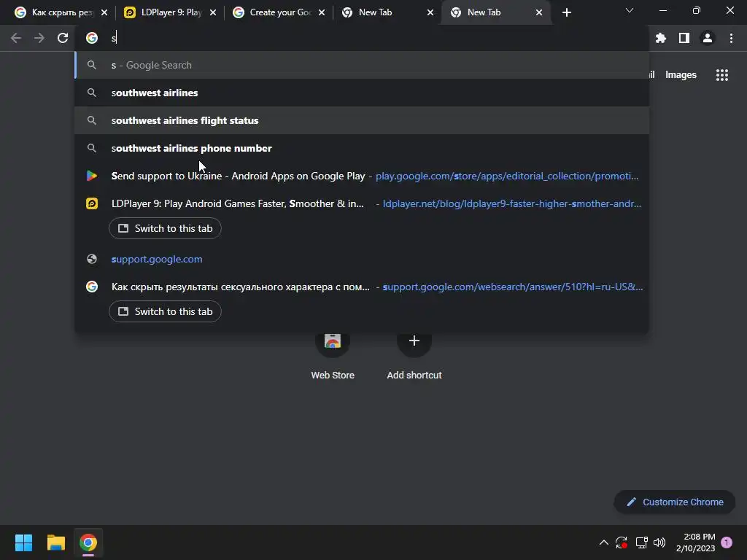The image size is (747, 560).
Task: Open Chrome's three-dot menu
Action: pyautogui.click(x=731, y=38)
